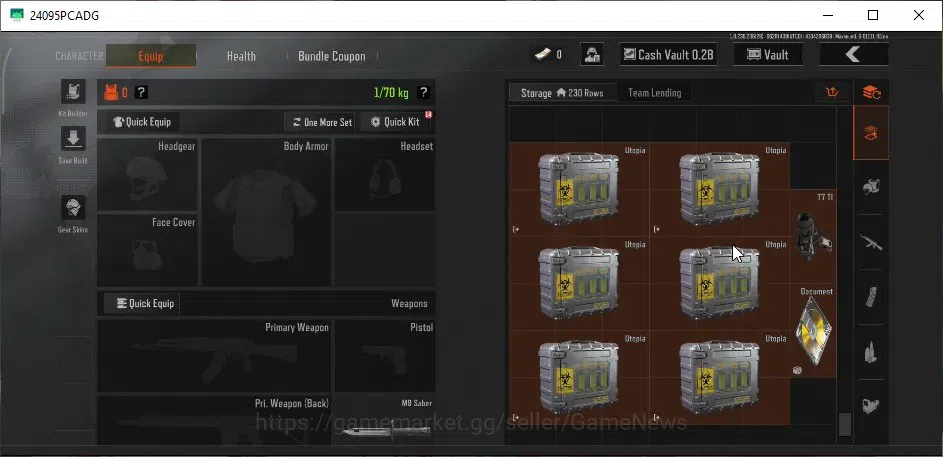
Task: Click the Weapons section label
Action: point(409,303)
